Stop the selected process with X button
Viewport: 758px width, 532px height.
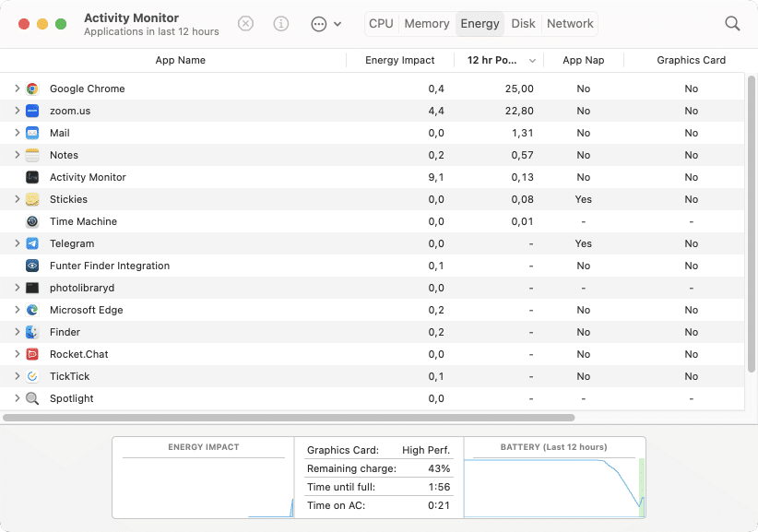coord(245,24)
